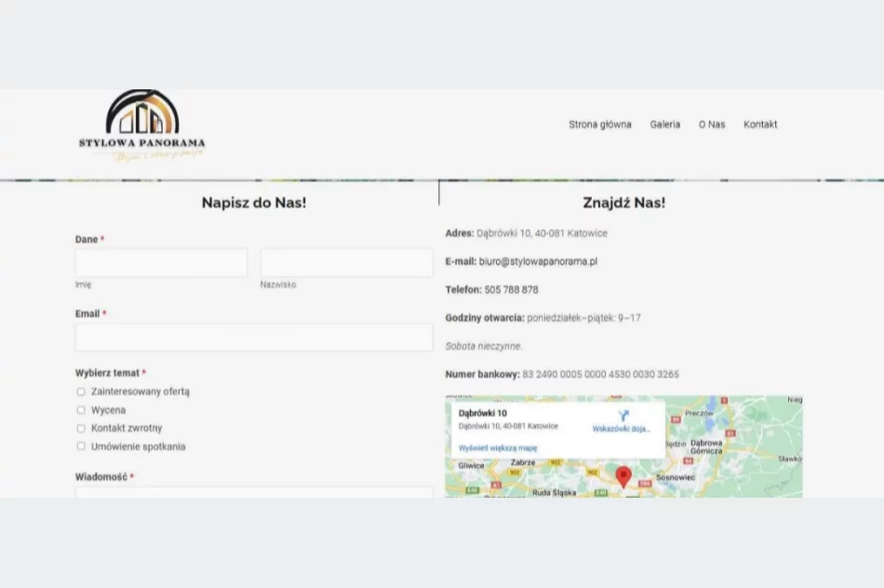This screenshot has width=884, height=588.
Task: Navigate to the Galeria page
Action: [665, 124]
